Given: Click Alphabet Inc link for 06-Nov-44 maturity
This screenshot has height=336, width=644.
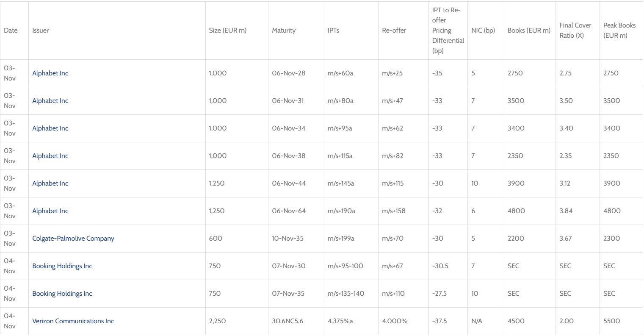Looking at the screenshot, I should click(50, 183).
